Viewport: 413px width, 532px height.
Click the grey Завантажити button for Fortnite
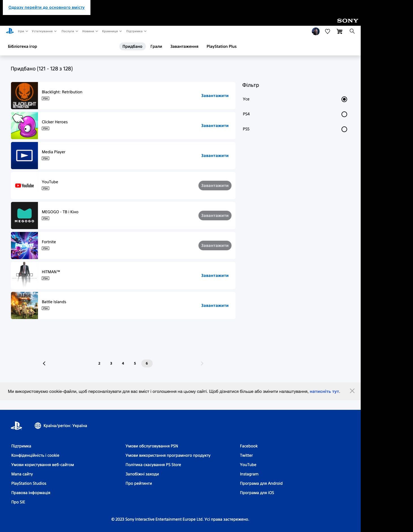(215, 245)
